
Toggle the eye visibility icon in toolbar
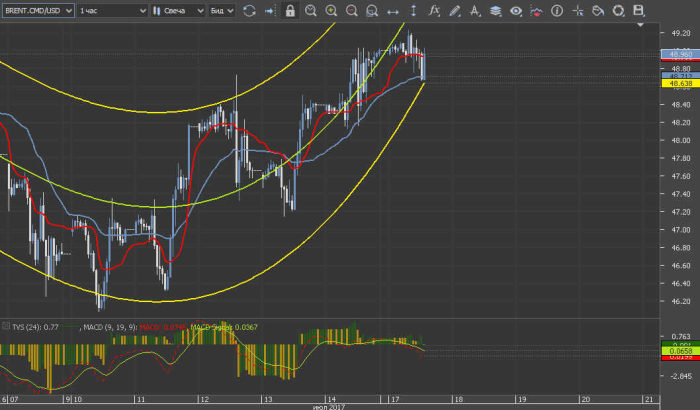tap(516, 11)
